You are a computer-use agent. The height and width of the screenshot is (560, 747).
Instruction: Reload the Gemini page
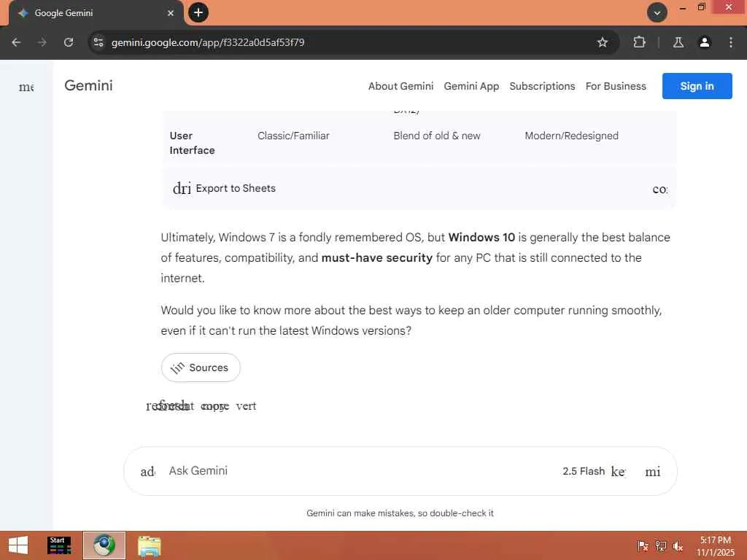tap(69, 42)
